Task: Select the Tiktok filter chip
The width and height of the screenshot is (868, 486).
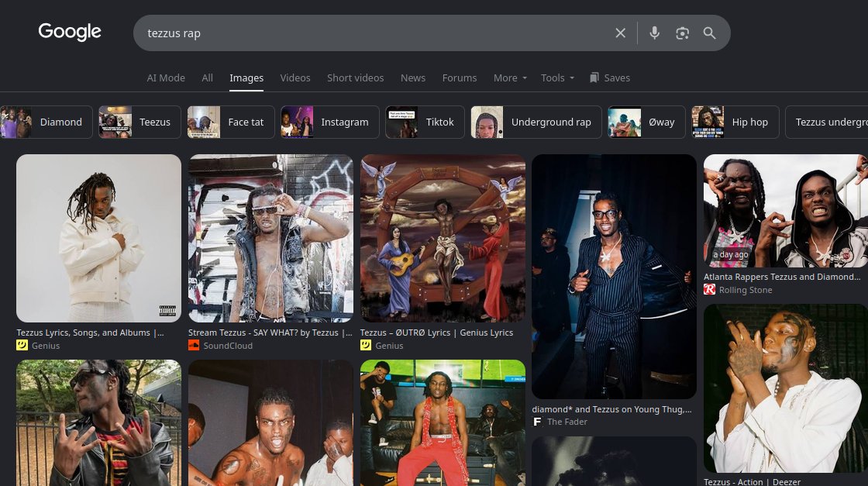Action: [425, 122]
